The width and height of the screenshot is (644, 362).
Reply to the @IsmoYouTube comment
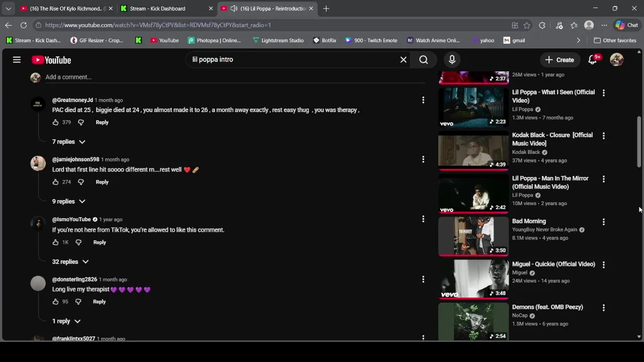[100, 242]
